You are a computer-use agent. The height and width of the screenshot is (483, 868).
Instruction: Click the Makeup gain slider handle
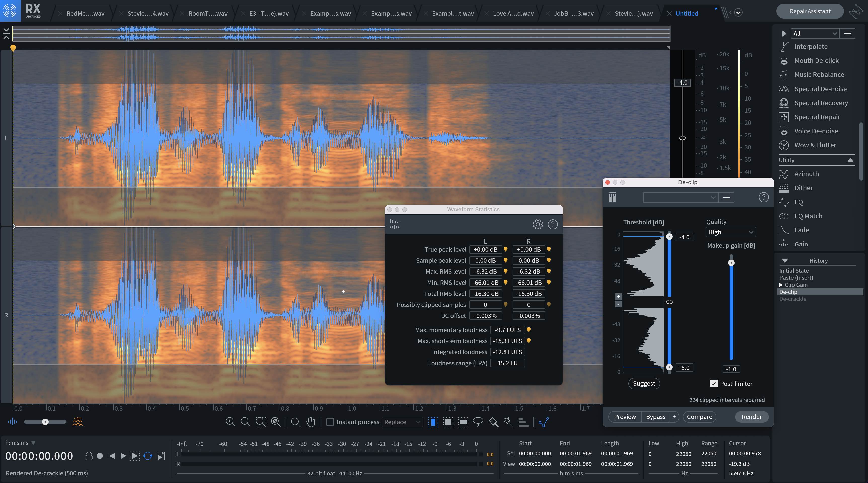[x=731, y=263]
